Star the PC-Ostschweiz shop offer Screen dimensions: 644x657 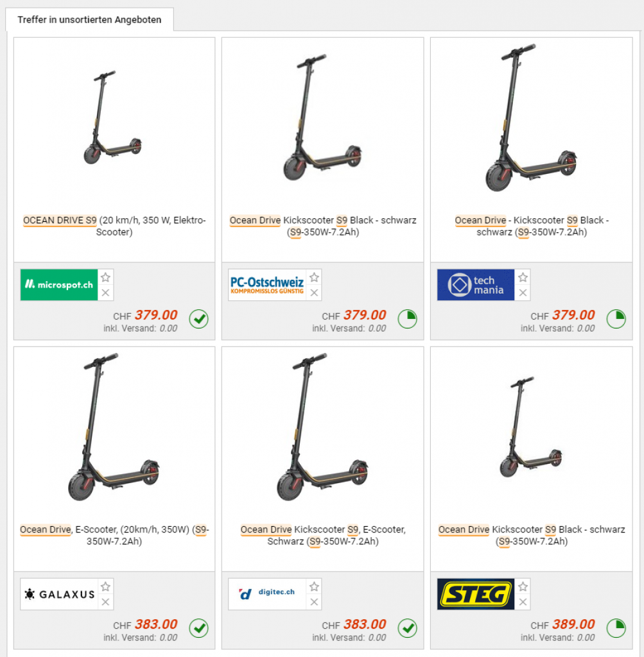coord(314,277)
